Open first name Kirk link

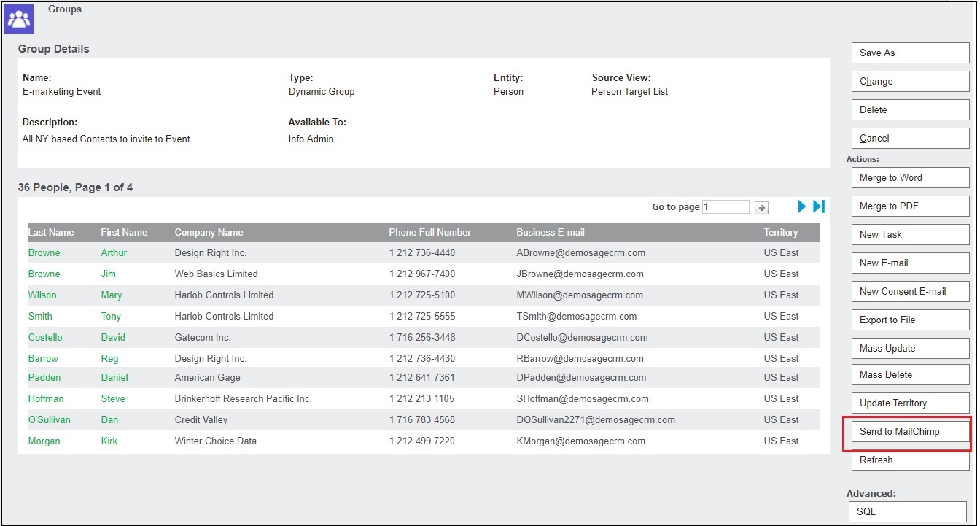(109, 441)
